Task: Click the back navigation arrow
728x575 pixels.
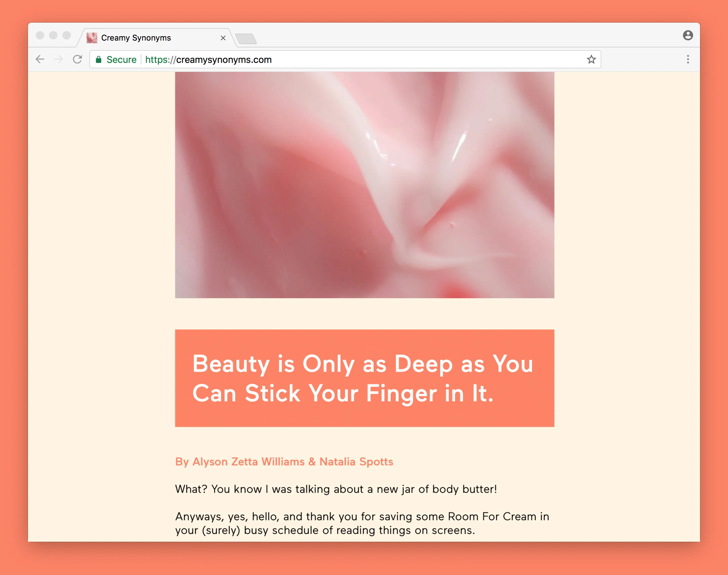Action: point(40,59)
